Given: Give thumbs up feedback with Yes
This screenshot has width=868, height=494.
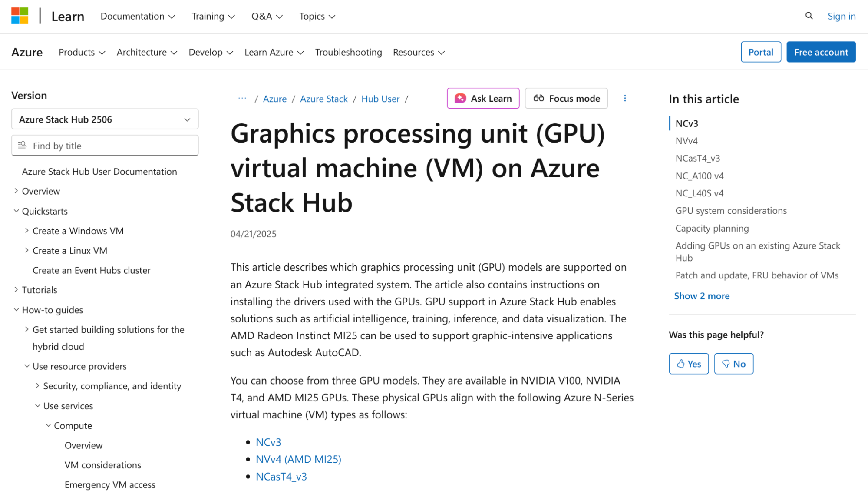Looking at the screenshot, I should (688, 364).
